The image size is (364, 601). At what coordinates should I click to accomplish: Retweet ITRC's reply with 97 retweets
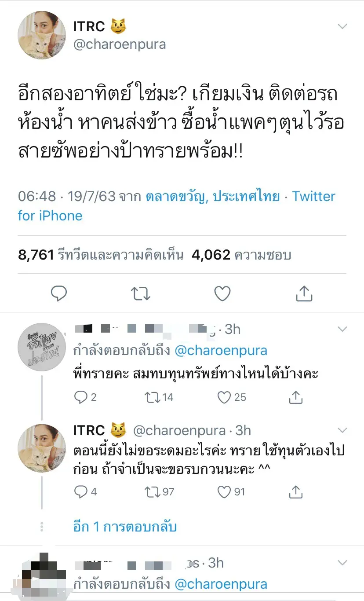pyautogui.click(x=153, y=491)
